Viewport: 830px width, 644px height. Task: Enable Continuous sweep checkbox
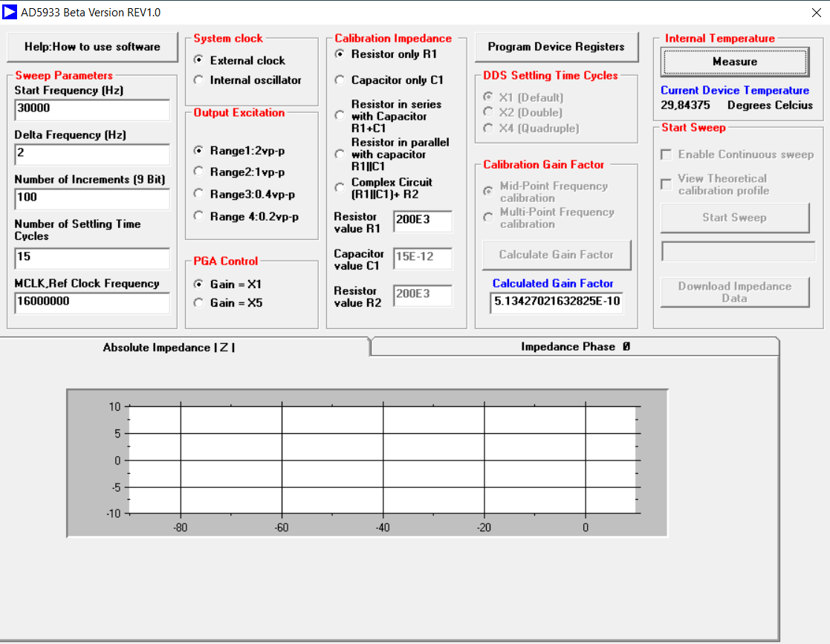(737, 155)
